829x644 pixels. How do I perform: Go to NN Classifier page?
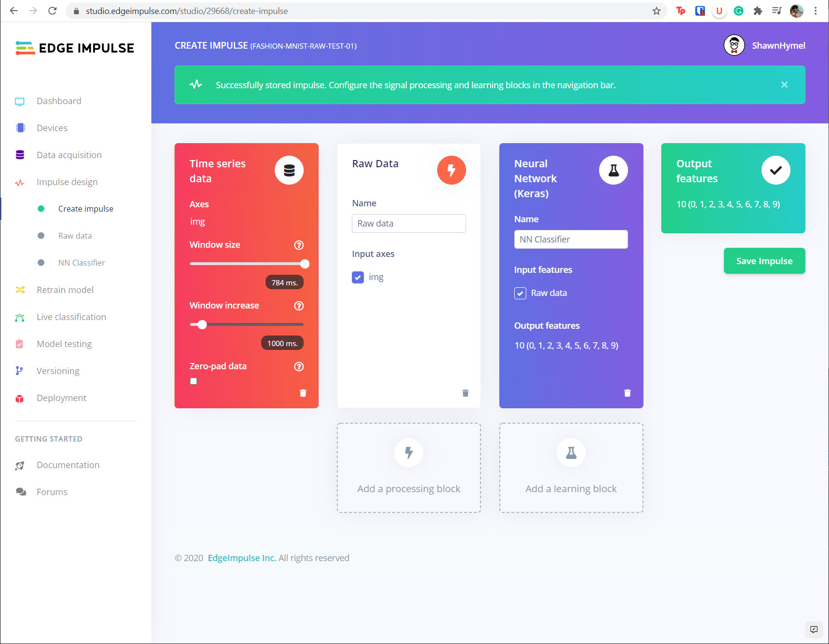pyautogui.click(x=81, y=263)
